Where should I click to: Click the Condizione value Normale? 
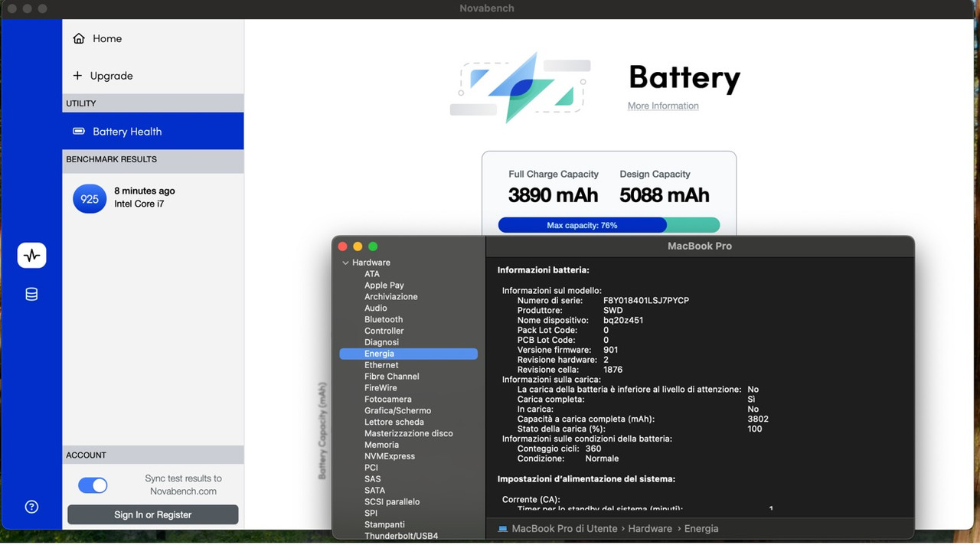coord(602,459)
